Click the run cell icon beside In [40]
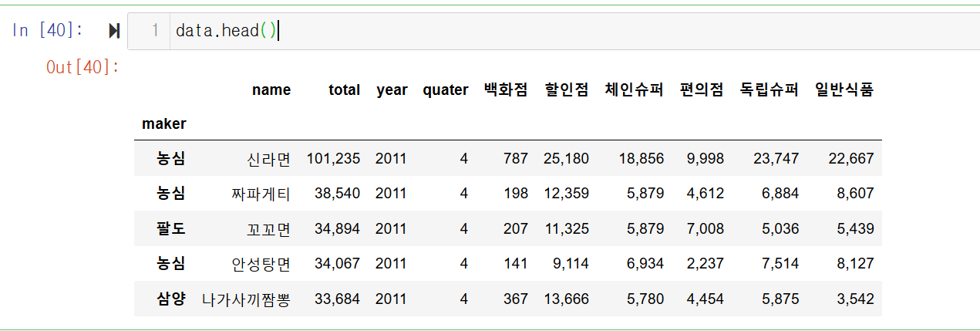This screenshot has height=331, width=980. pyautogui.click(x=114, y=31)
